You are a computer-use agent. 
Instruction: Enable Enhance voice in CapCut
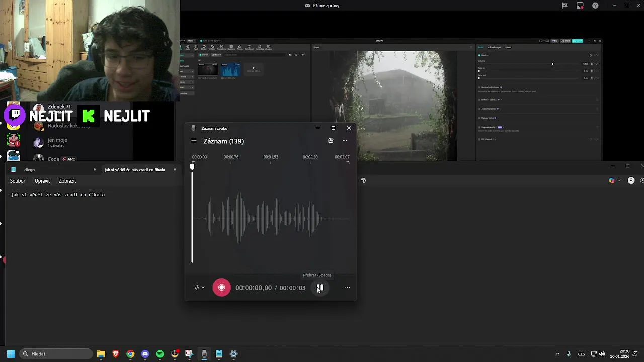(479, 100)
